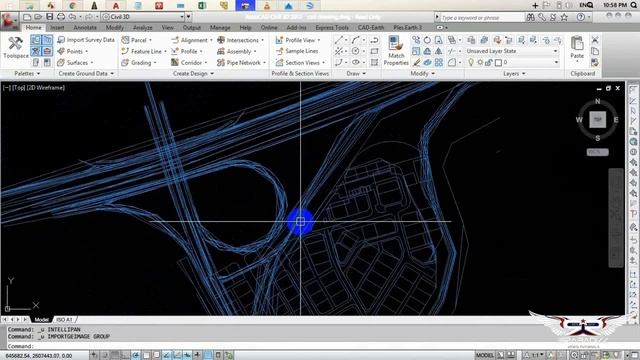Toggle layer lock padlock icon
Screen dimensions: 640x360
(489, 62)
